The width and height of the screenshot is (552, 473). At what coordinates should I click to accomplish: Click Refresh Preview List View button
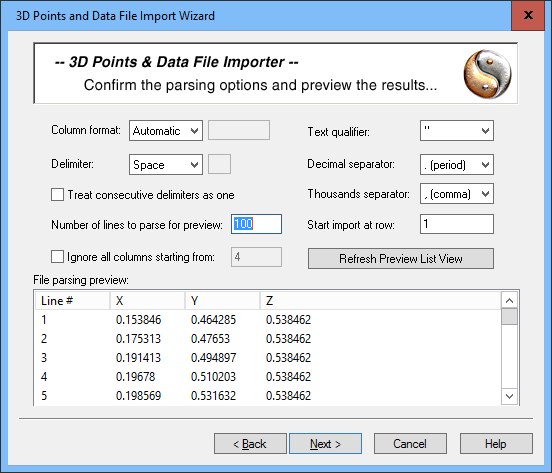tap(401, 259)
